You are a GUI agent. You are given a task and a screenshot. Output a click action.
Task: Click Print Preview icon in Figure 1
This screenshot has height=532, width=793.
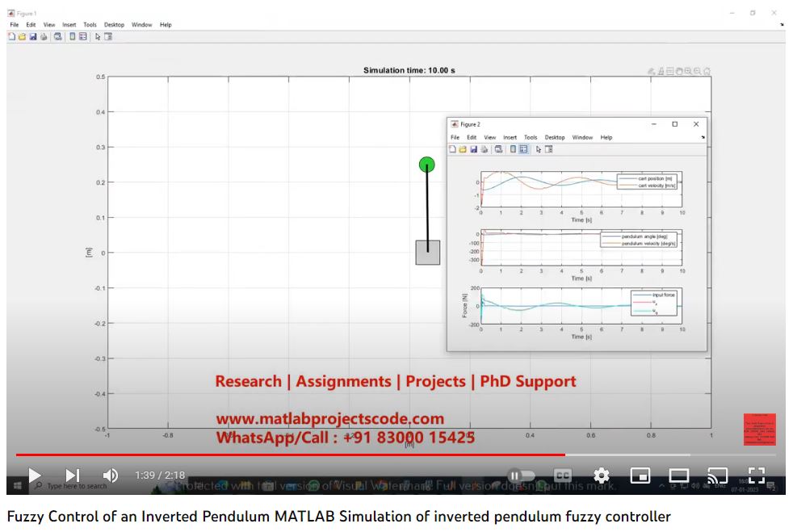(x=57, y=36)
